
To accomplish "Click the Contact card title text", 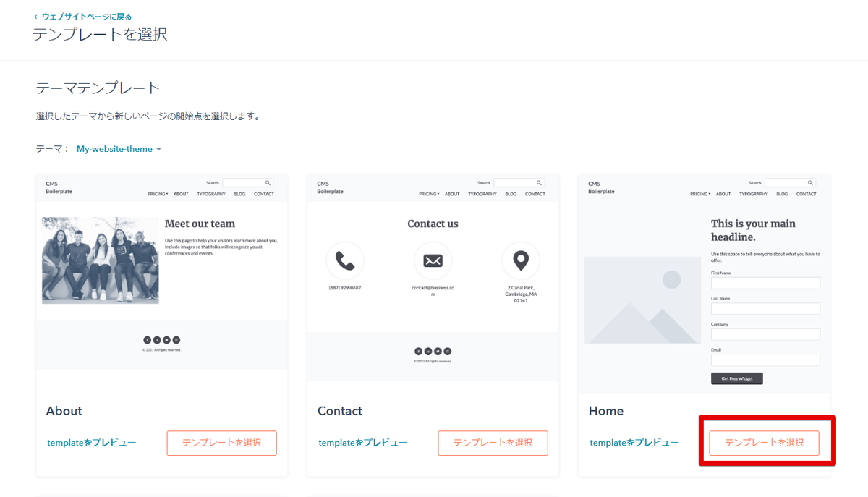I will 340,411.
